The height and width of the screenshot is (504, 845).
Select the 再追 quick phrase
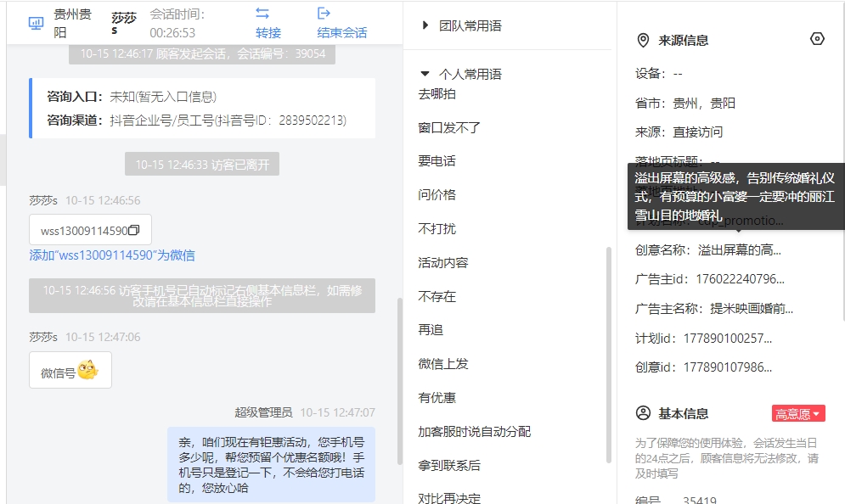[431, 330]
